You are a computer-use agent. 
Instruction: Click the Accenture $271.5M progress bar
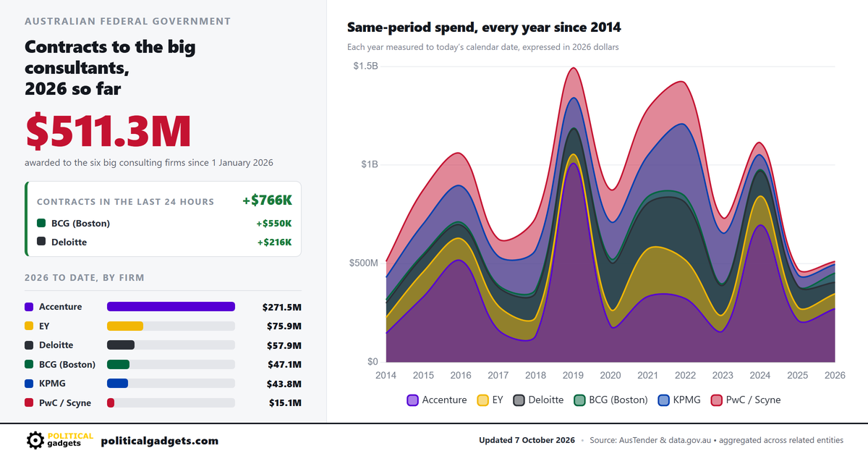171,307
